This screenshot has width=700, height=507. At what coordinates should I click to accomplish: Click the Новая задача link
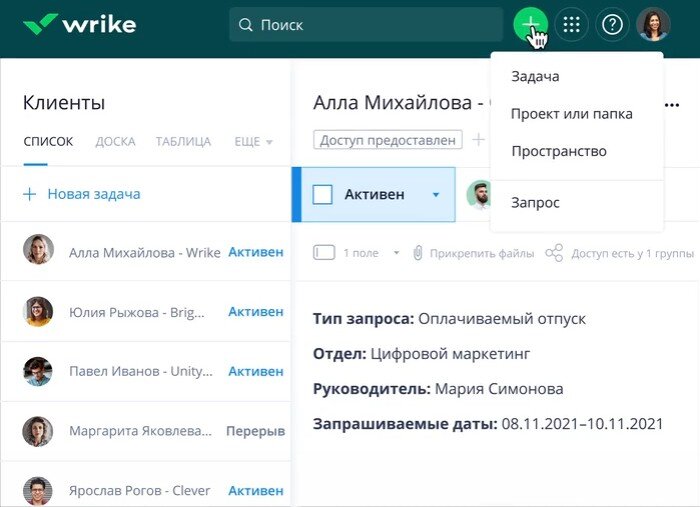tap(94, 194)
